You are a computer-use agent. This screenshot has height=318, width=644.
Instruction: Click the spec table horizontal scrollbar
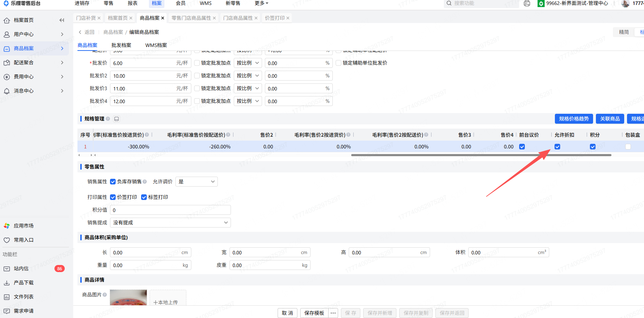tap(481, 155)
